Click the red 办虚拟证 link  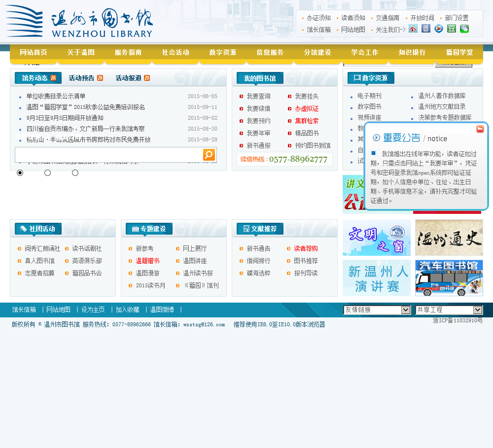pos(307,108)
